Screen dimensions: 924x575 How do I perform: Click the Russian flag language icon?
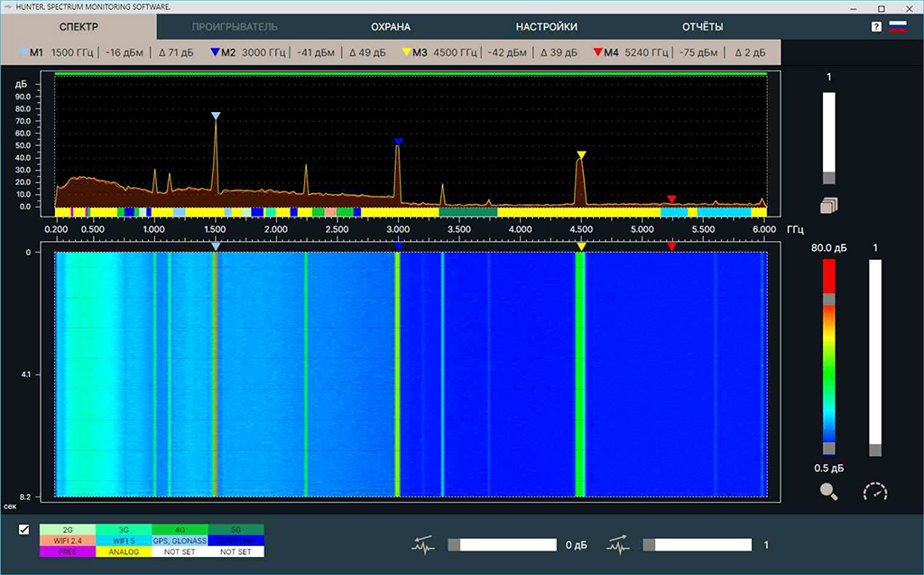click(898, 26)
